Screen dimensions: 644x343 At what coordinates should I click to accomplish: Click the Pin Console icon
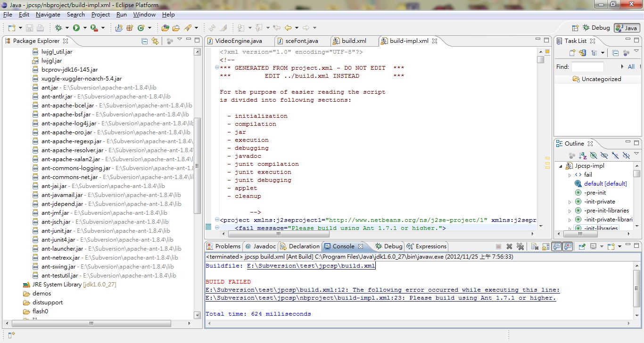tap(582, 246)
